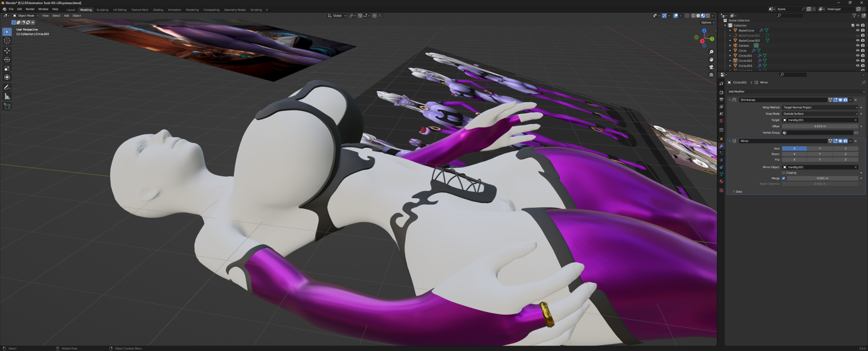Open the Object Mode dropdown
Viewport: 868px width, 351px height.
click(x=26, y=16)
